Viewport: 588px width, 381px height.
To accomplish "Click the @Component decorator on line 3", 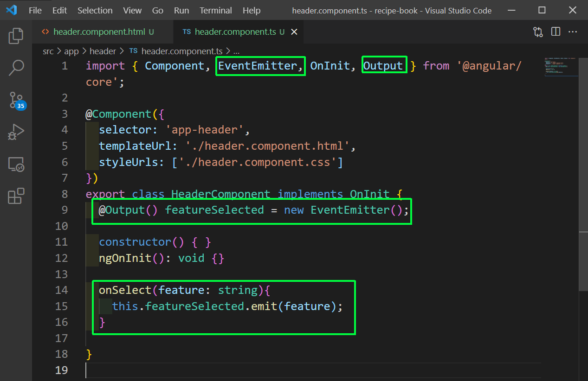I will coord(118,114).
